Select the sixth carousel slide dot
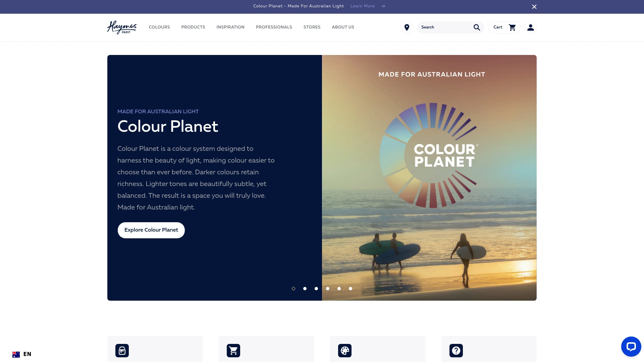The height and width of the screenshot is (362, 644). (351, 289)
